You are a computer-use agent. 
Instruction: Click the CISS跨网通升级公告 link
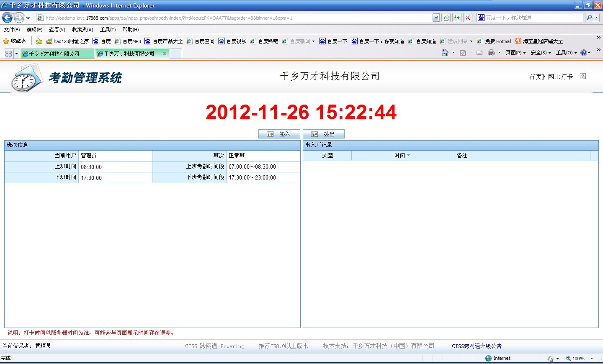pos(477,346)
